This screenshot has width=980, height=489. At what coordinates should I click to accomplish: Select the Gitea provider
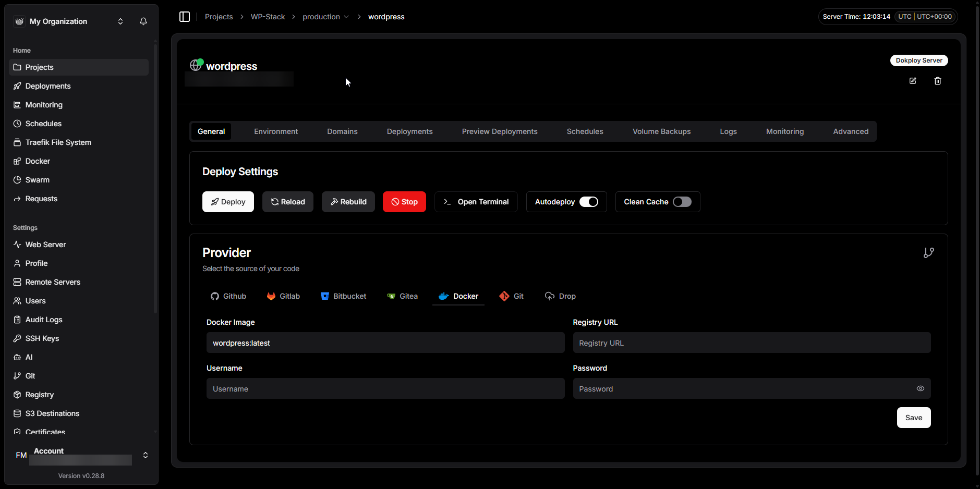pyautogui.click(x=402, y=296)
